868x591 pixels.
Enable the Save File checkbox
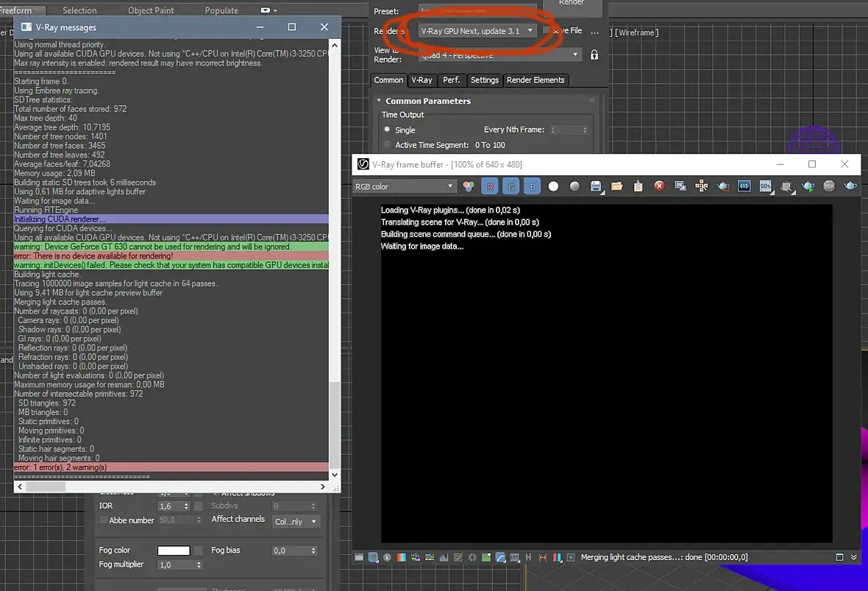point(547,30)
